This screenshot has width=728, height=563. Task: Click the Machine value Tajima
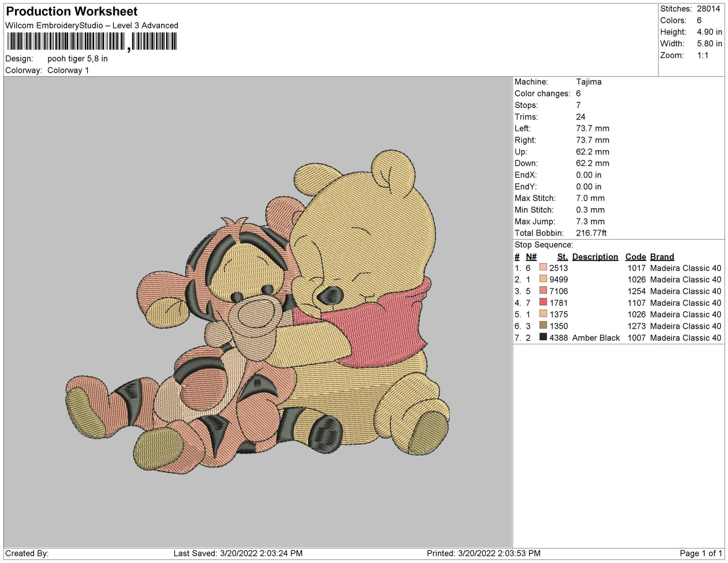(588, 82)
